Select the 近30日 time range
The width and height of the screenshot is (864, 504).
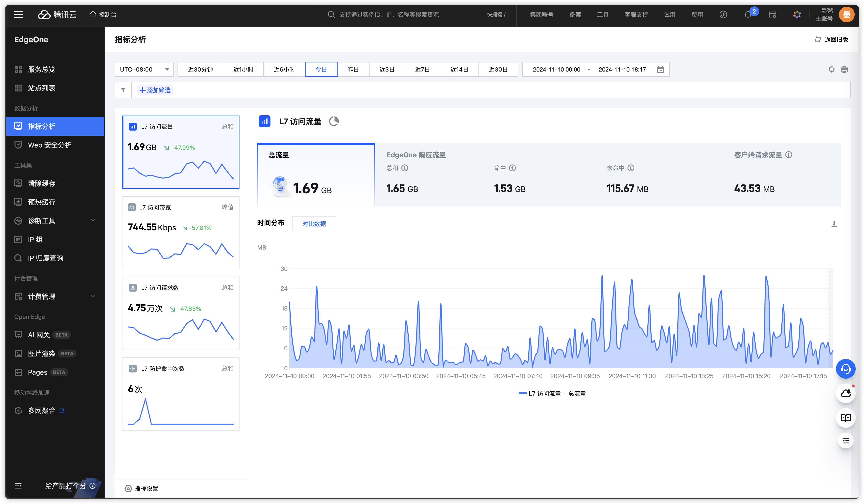pos(498,70)
